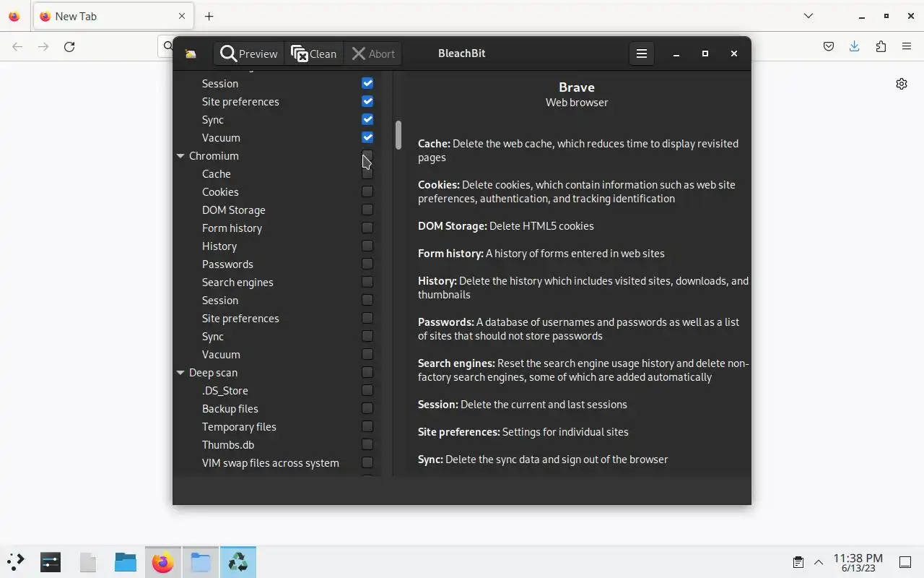
Task: Open the Firefox extensions puzzle icon
Action: coord(881,47)
